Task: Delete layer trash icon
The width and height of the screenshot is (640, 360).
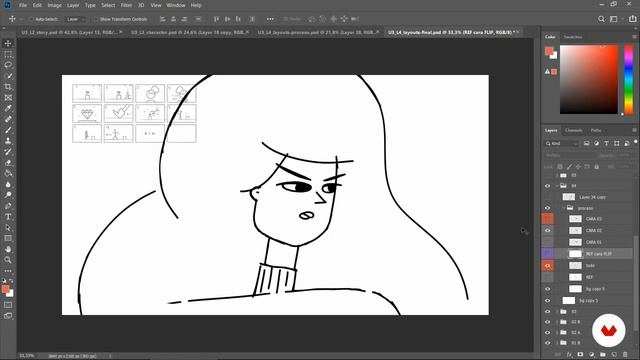Action: pyautogui.click(x=625, y=354)
